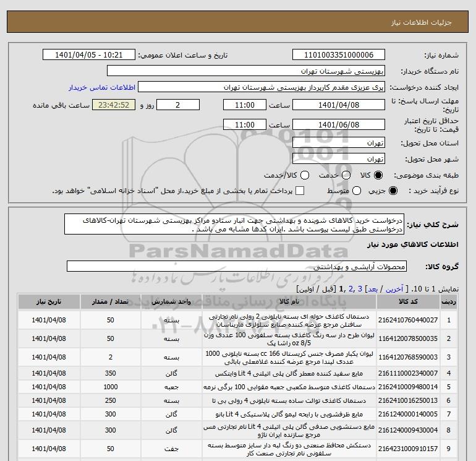Click item code 2164231000910157

[408, 449]
